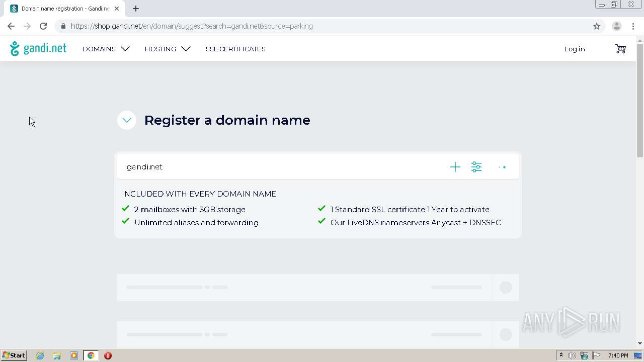Launch Windows Media Player from taskbar

coord(74,355)
